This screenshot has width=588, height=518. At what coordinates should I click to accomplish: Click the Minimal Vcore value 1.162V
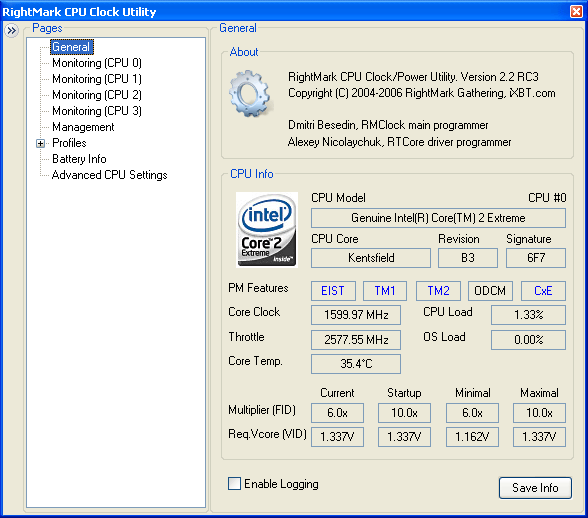point(472,437)
